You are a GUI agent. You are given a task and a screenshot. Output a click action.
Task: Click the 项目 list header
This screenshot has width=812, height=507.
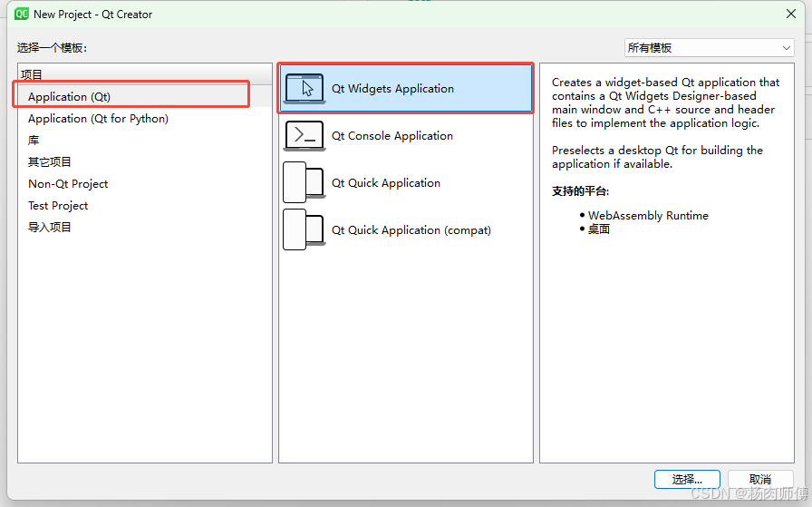point(144,74)
